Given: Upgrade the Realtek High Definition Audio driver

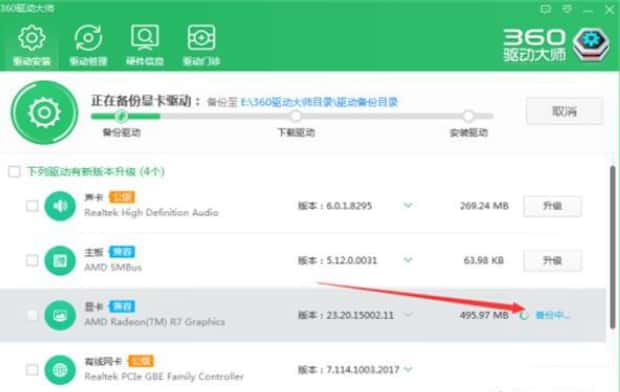Looking at the screenshot, I should pyautogui.click(x=552, y=206).
